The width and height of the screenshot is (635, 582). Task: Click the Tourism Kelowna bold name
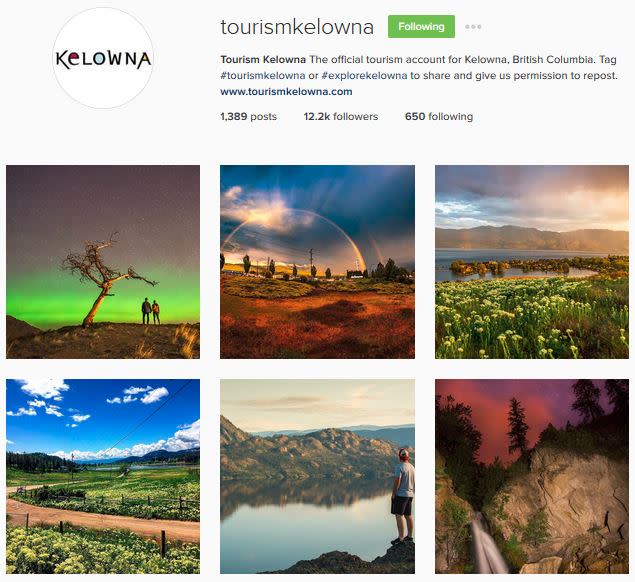click(263, 60)
